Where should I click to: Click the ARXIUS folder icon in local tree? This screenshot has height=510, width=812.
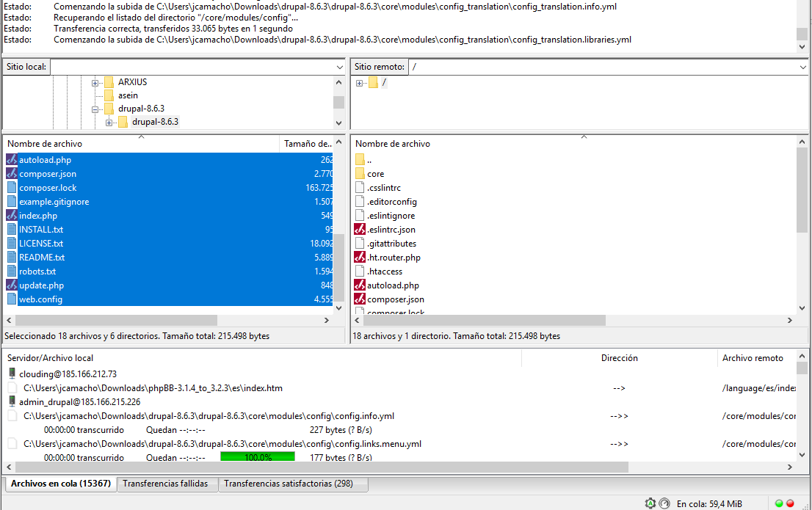point(109,82)
